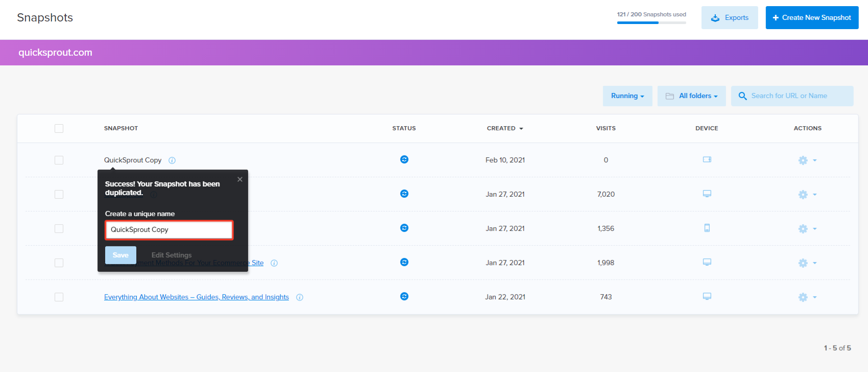Image resolution: width=868 pixels, height=372 pixels.
Task: Click the Search for URL or Name field
Action: [792, 96]
